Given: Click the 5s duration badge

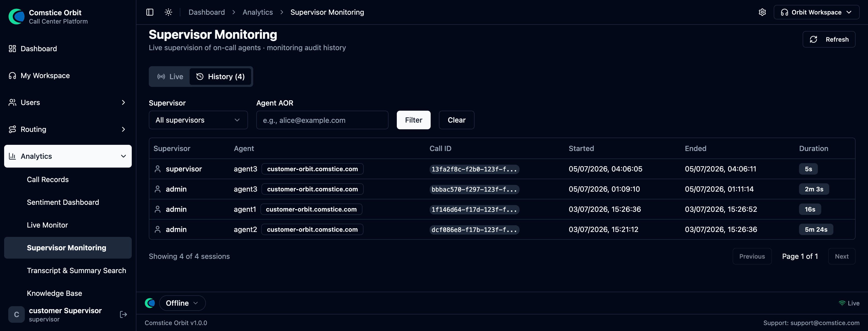Looking at the screenshot, I should click(x=808, y=169).
